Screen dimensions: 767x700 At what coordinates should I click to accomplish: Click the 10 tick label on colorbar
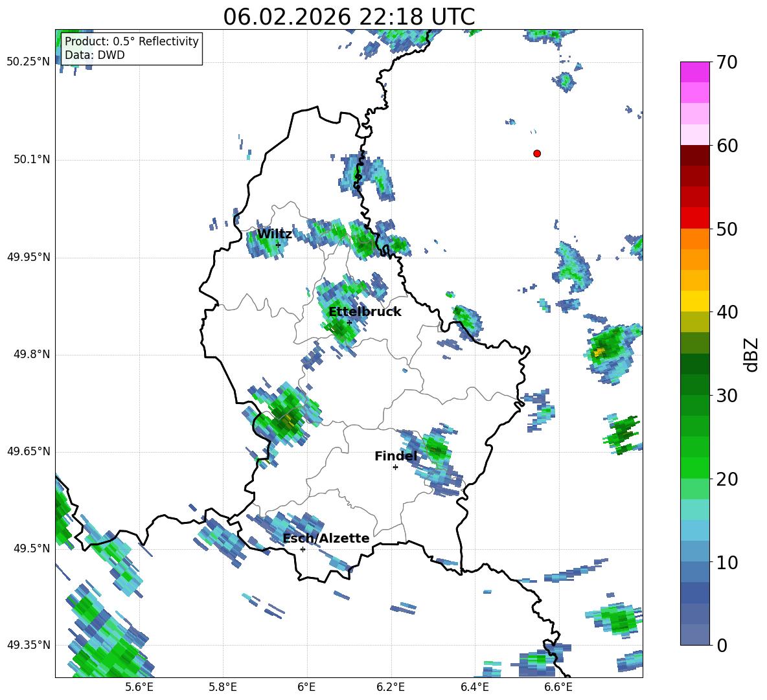(727, 563)
